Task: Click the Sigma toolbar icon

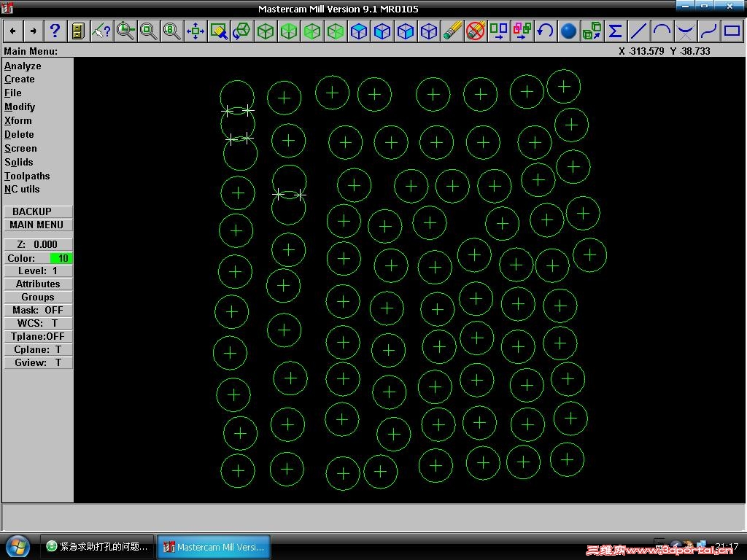Action: click(x=615, y=31)
